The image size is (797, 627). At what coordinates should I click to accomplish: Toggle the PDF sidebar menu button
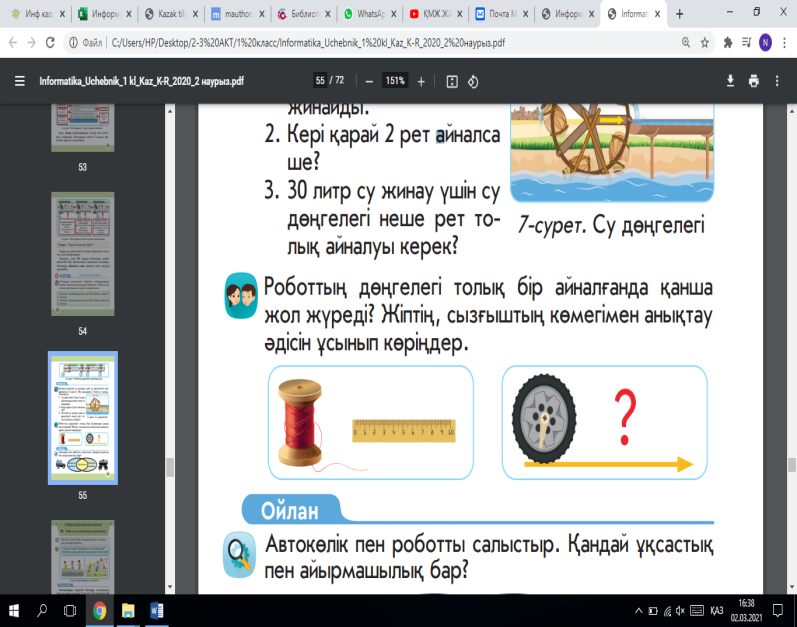[x=19, y=81]
